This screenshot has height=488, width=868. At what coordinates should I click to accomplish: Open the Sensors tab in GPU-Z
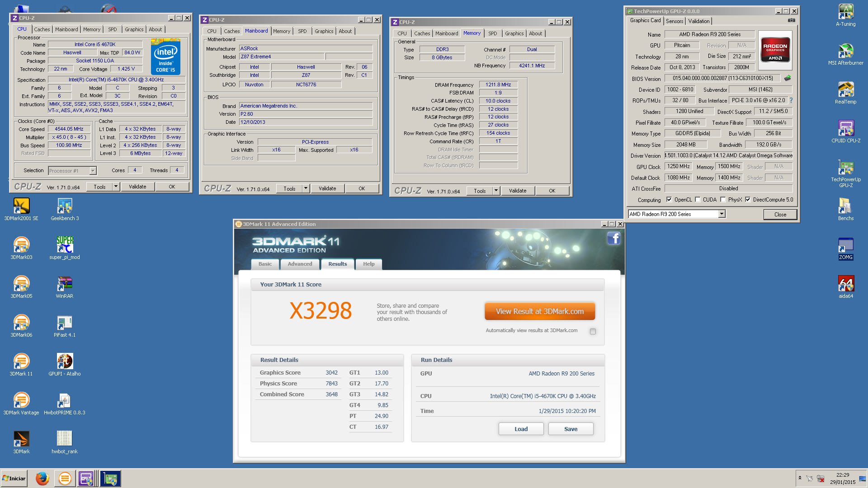click(x=675, y=21)
